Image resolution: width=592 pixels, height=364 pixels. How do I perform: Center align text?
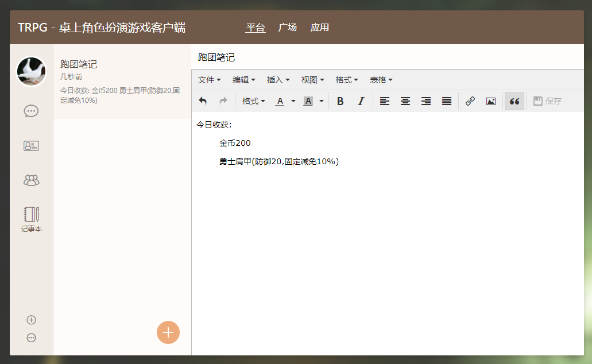click(x=405, y=101)
